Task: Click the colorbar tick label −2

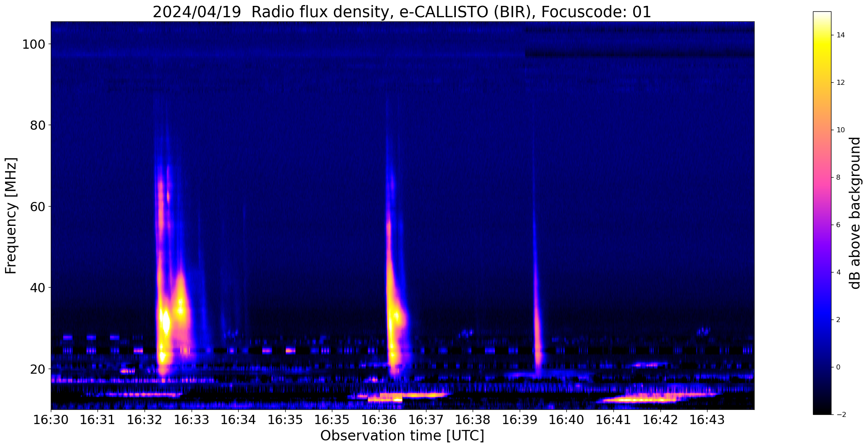Action: coord(841,415)
